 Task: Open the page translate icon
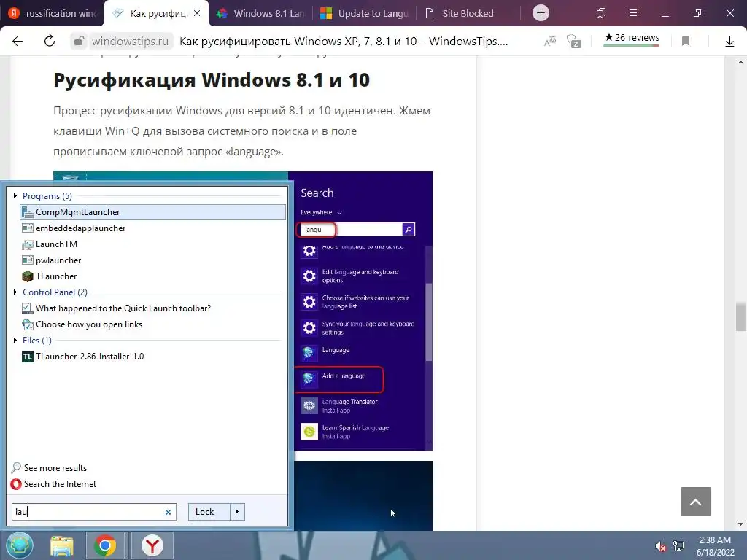(550, 41)
